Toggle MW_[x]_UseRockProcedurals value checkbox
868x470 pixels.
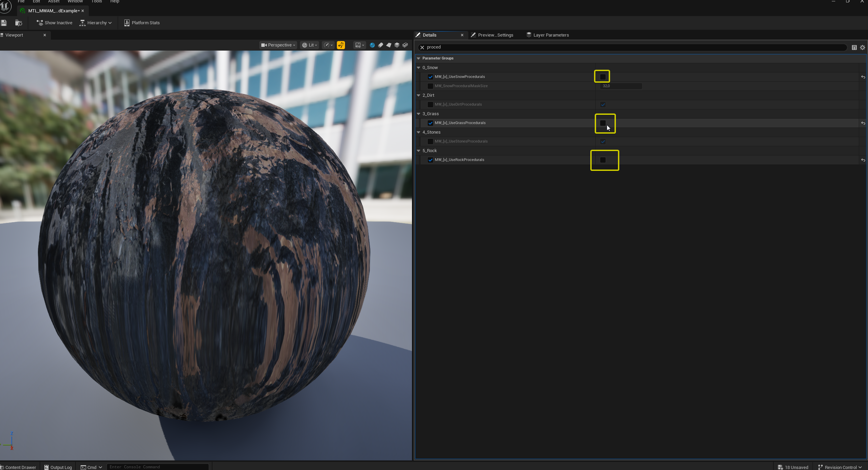pos(603,160)
